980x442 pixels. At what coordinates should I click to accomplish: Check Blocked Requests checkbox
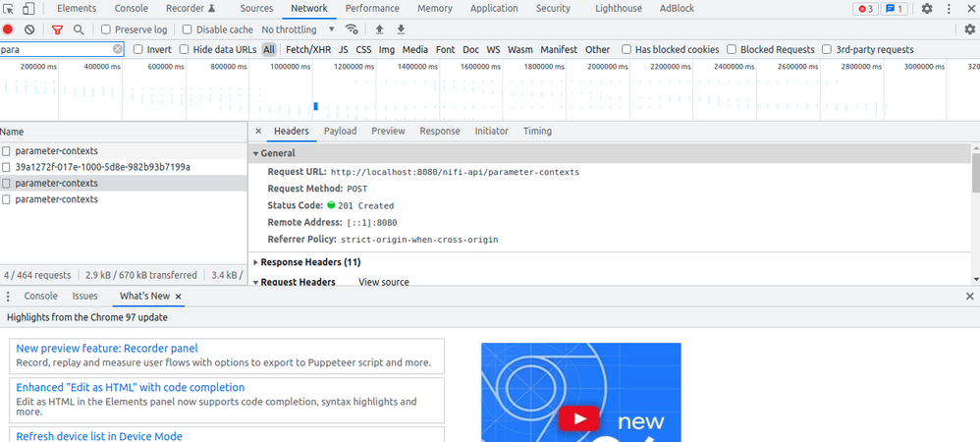pyautogui.click(x=732, y=49)
